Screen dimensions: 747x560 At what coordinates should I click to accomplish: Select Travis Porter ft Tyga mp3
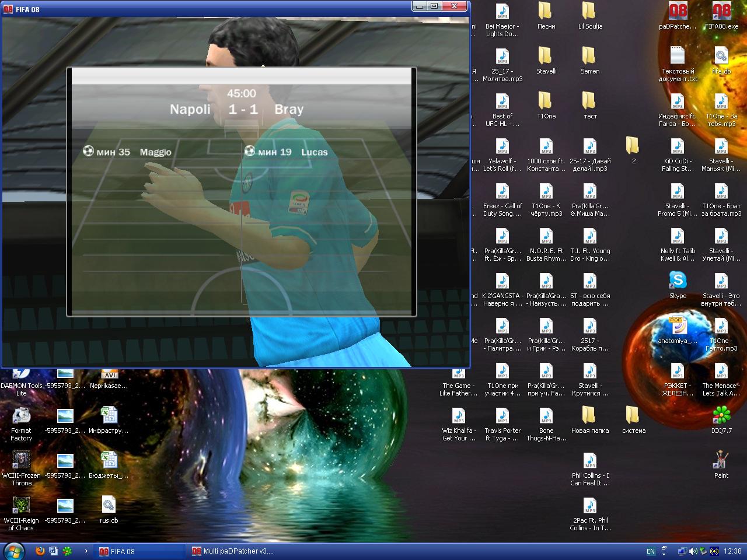[x=502, y=423]
